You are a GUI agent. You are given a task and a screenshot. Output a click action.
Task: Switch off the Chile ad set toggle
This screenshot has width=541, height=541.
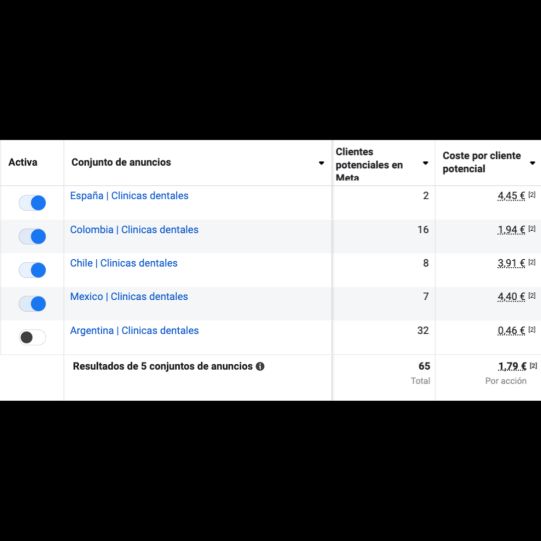[x=32, y=270]
